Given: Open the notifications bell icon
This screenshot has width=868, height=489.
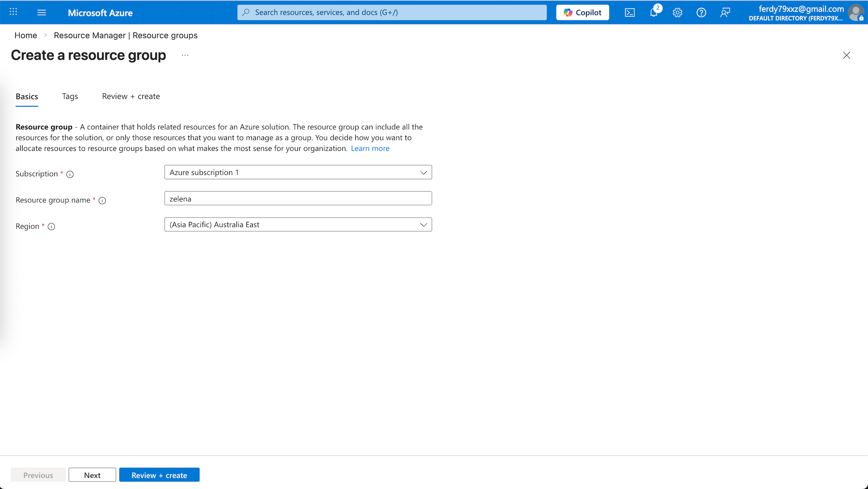Looking at the screenshot, I should [x=654, y=13].
